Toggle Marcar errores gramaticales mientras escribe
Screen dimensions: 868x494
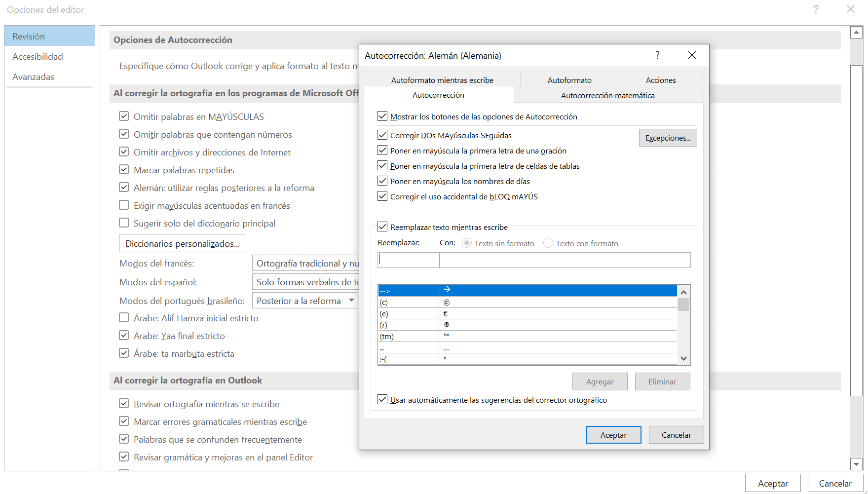click(x=124, y=421)
